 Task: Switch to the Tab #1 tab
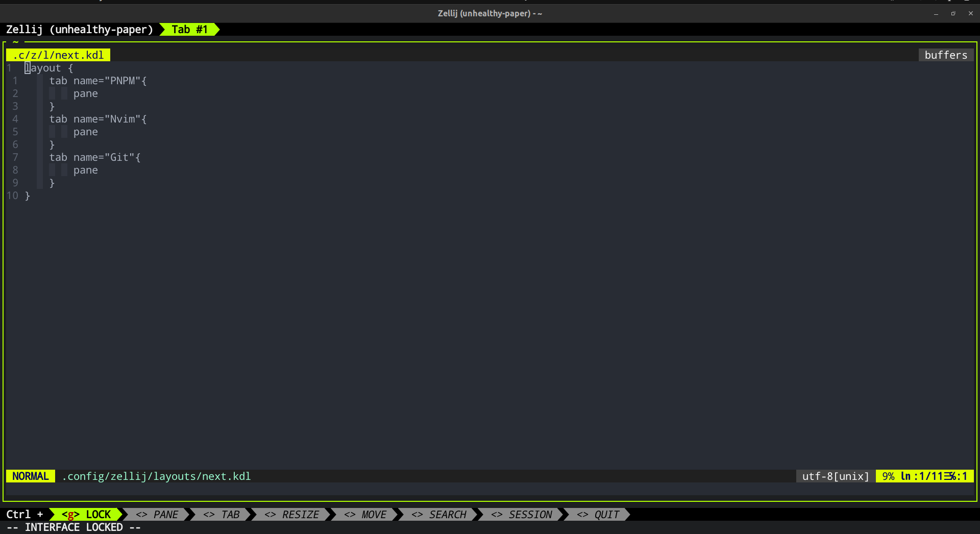pyautogui.click(x=189, y=29)
